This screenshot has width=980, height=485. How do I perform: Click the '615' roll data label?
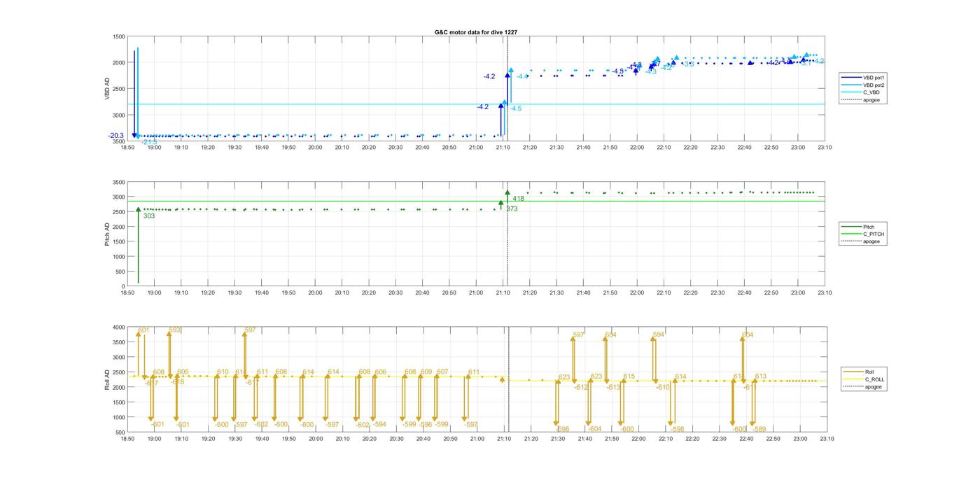click(629, 377)
